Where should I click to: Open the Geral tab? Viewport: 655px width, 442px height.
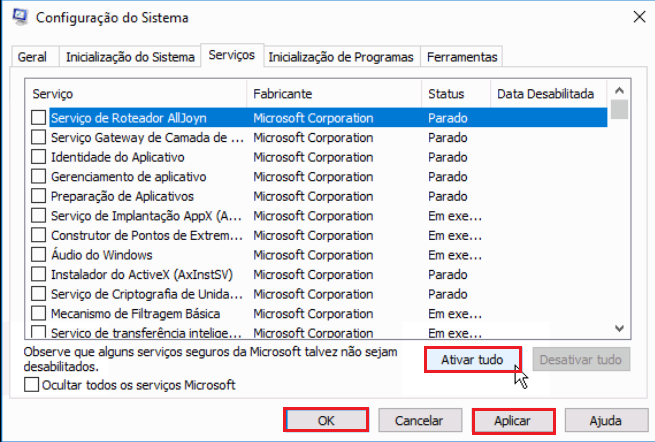click(x=33, y=57)
